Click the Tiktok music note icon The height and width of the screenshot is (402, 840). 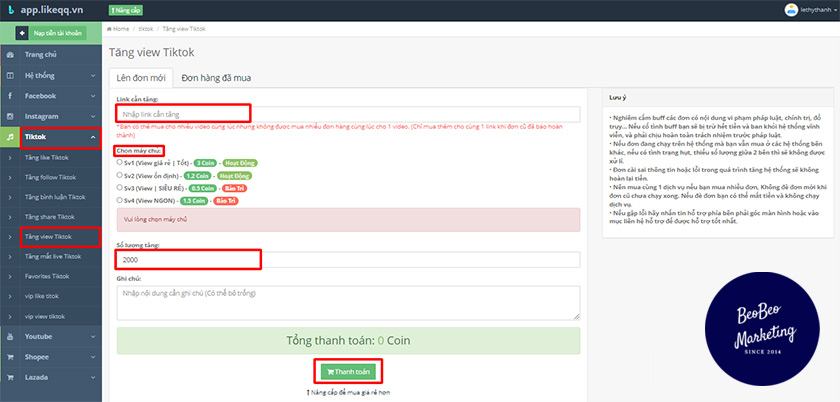[10, 137]
